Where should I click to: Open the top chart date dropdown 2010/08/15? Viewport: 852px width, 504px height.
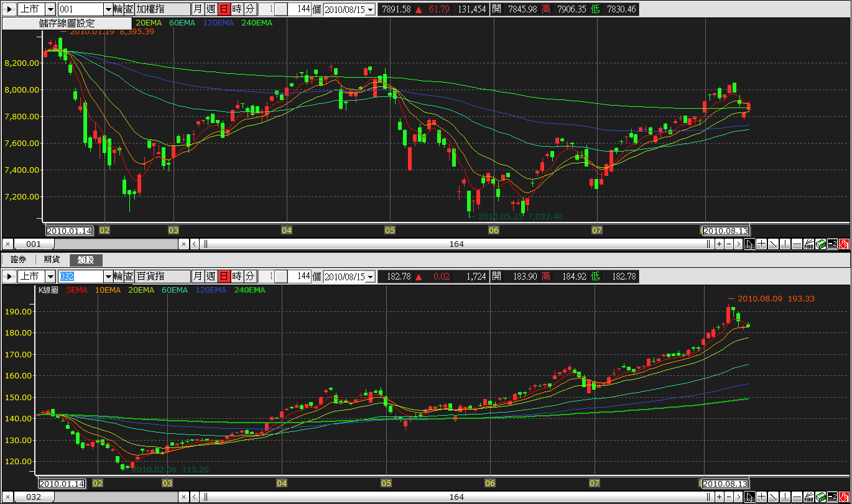click(371, 9)
